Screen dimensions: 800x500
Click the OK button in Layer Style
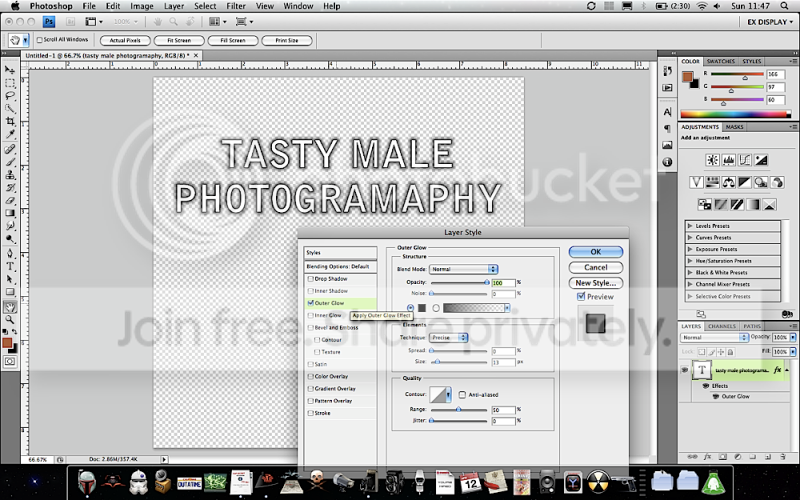coord(595,252)
